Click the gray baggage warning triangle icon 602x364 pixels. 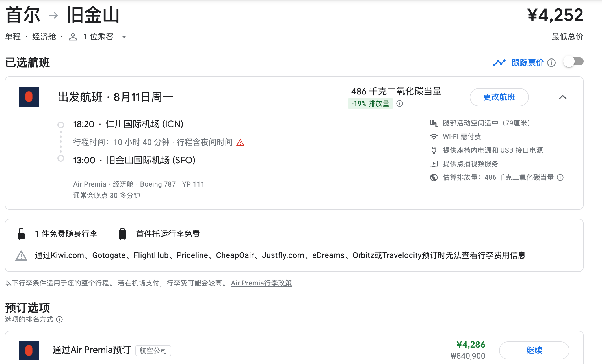click(21, 255)
